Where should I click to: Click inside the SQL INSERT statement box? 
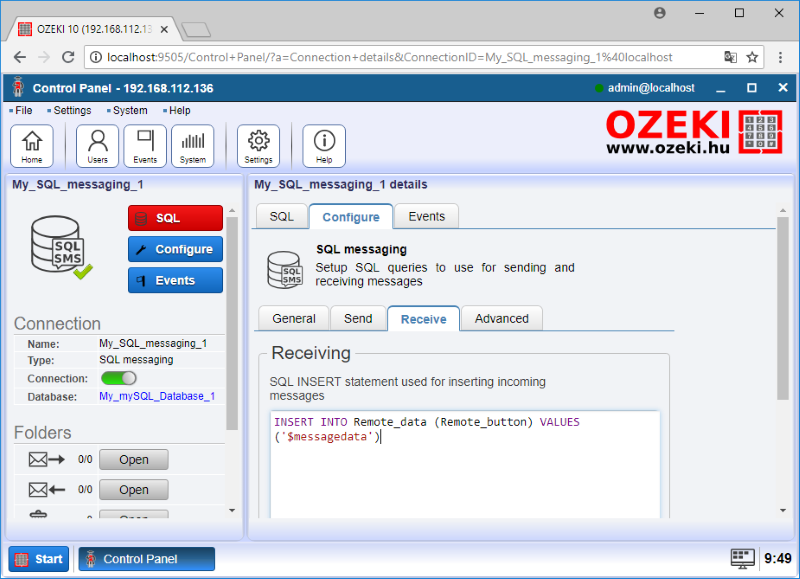(465, 464)
